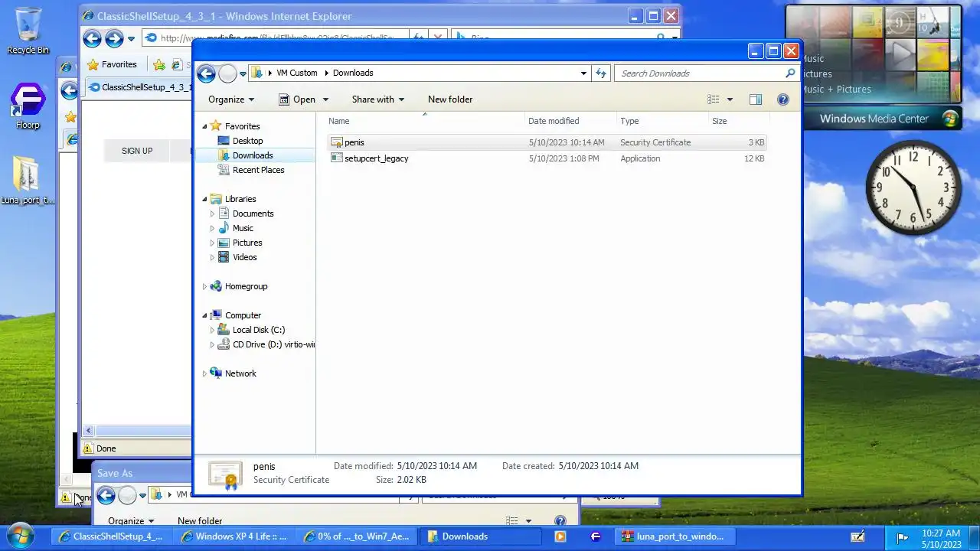Open Recycle Bin desktop icon
Image resolution: width=980 pixels, height=551 pixels.
tap(28, 31)
